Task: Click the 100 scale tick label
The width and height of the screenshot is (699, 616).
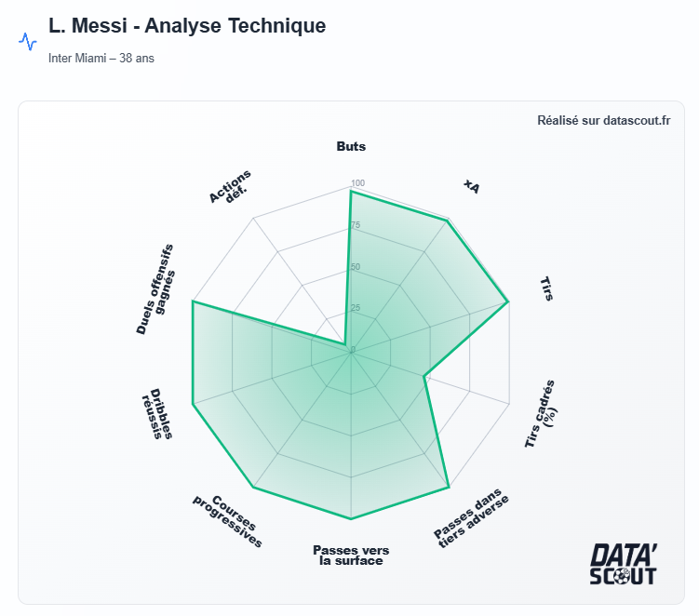Action: click(358, 183)
